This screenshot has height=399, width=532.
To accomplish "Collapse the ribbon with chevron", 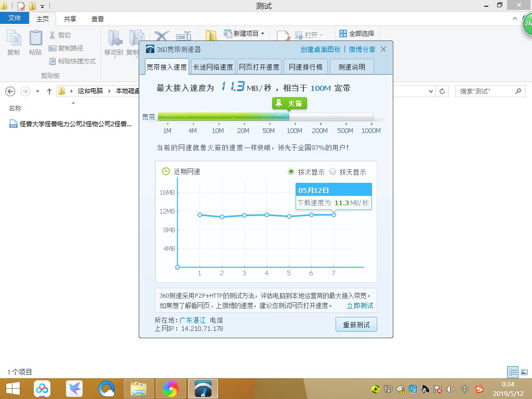I will 515,19.
